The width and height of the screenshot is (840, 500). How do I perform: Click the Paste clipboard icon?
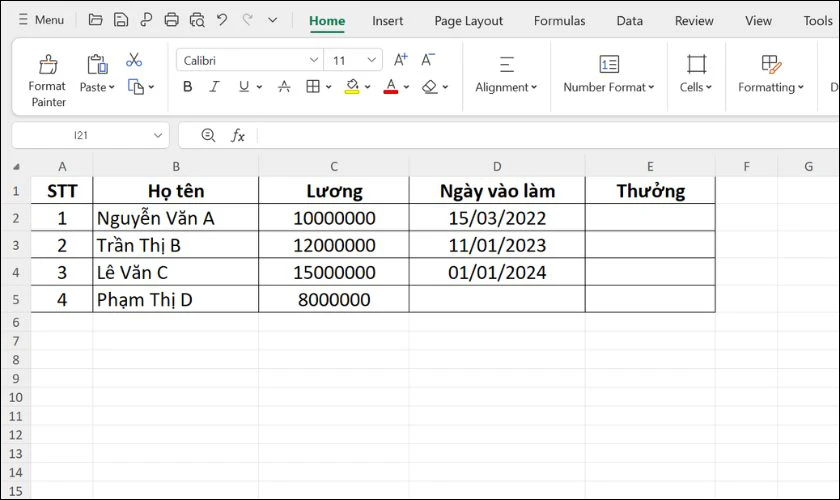click(97, 64)
